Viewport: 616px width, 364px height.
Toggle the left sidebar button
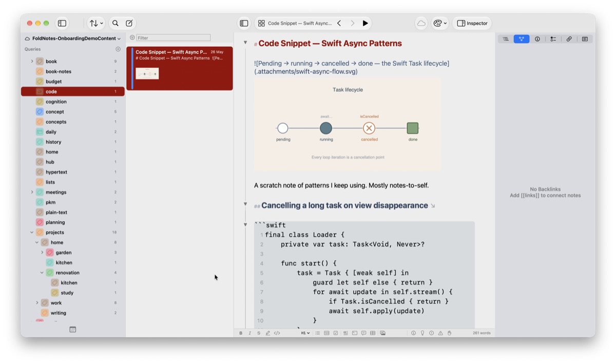tap(62, 23)
